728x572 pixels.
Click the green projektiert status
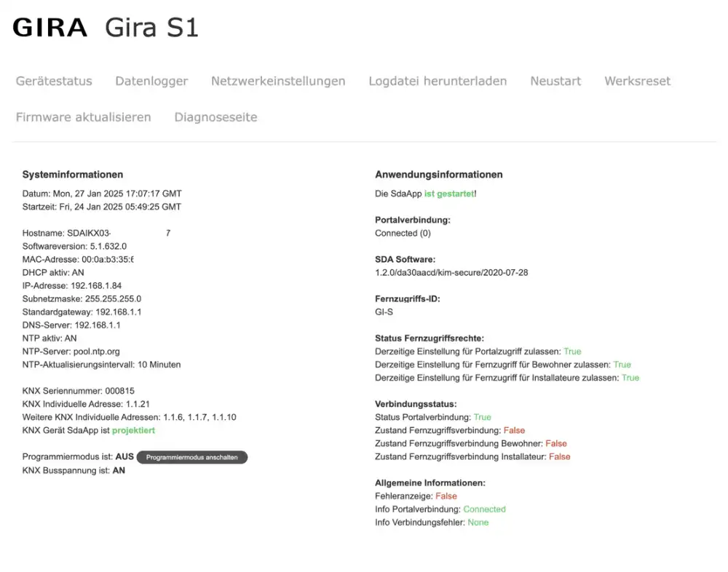[133, 430]
